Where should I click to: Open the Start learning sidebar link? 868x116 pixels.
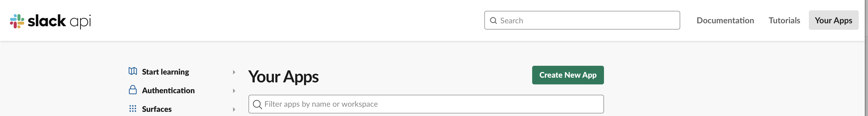tap(165, 72)
